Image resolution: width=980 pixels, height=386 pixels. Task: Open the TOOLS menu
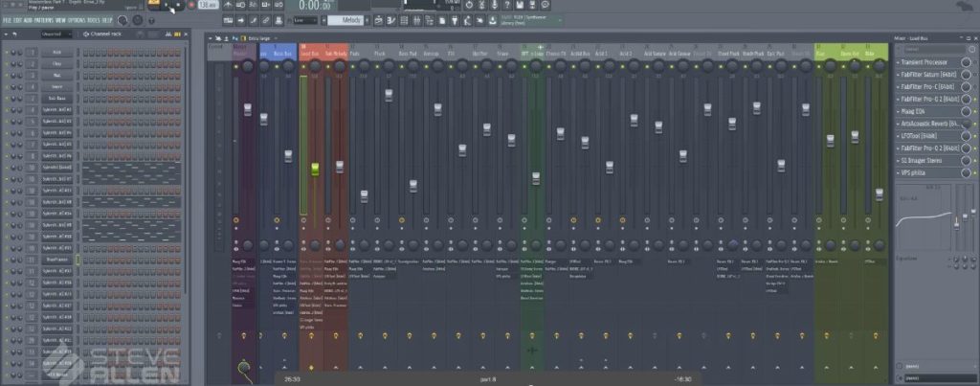tap(94, 21)
